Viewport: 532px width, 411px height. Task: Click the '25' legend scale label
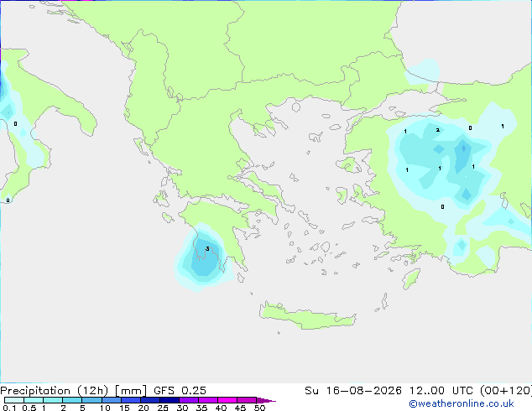point(163,408)
